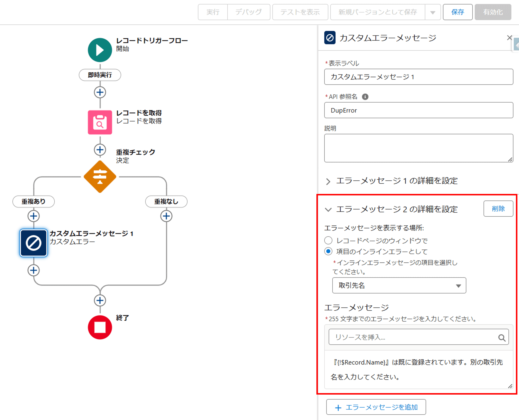Screen dimensions: 519x420
Task: Click the デバッグ button
Action: pyautogui.click(x=249, y=12)
